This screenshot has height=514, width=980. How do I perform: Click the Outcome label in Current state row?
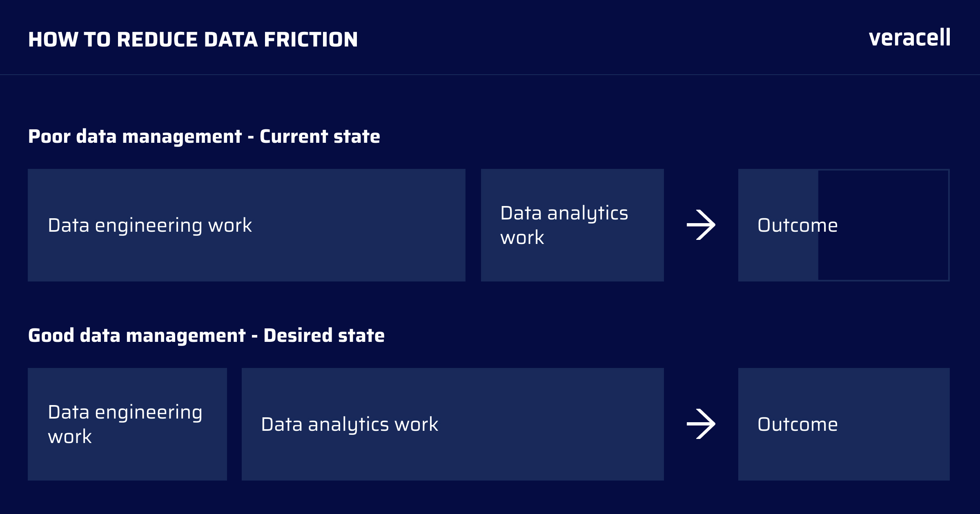[797, 225]
